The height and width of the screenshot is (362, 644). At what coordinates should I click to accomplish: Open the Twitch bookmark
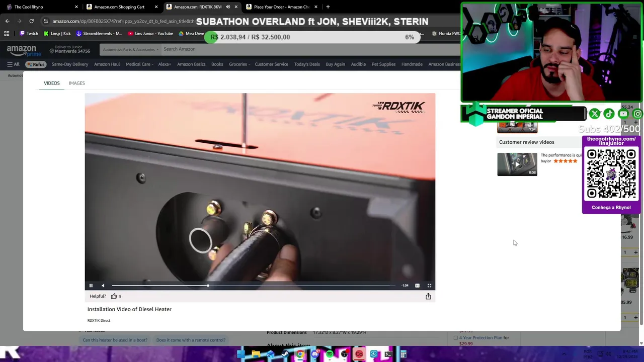click(29, 34)
